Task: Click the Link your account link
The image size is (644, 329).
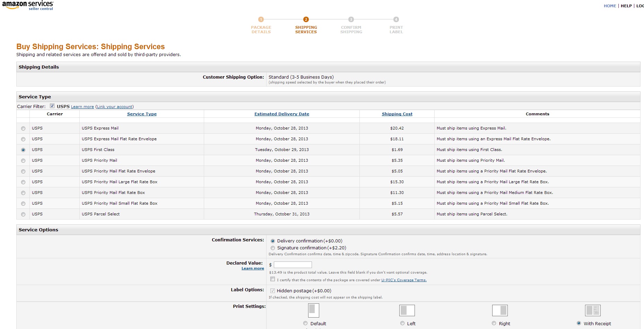Action: tap(114, 107)
